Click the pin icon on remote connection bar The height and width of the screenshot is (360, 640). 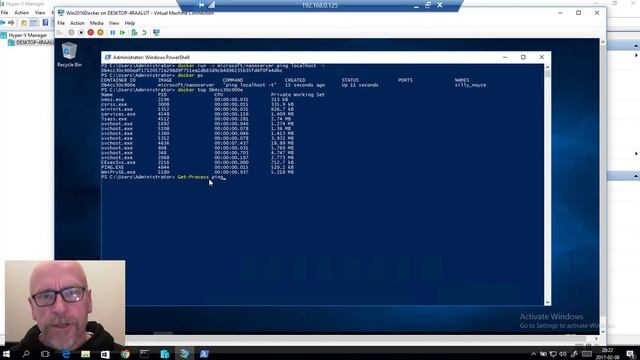click(201, 5)
